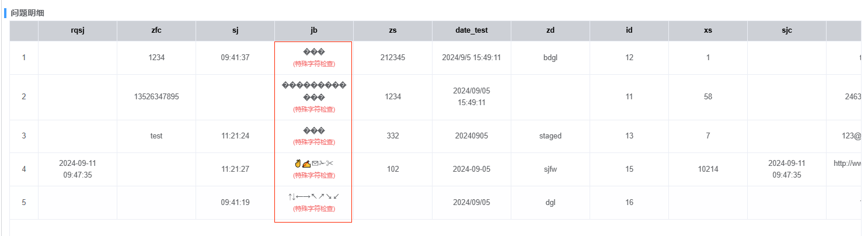Screen dimensions: 868x236
Task: Click the jb column header
Action: click(314, 31)
